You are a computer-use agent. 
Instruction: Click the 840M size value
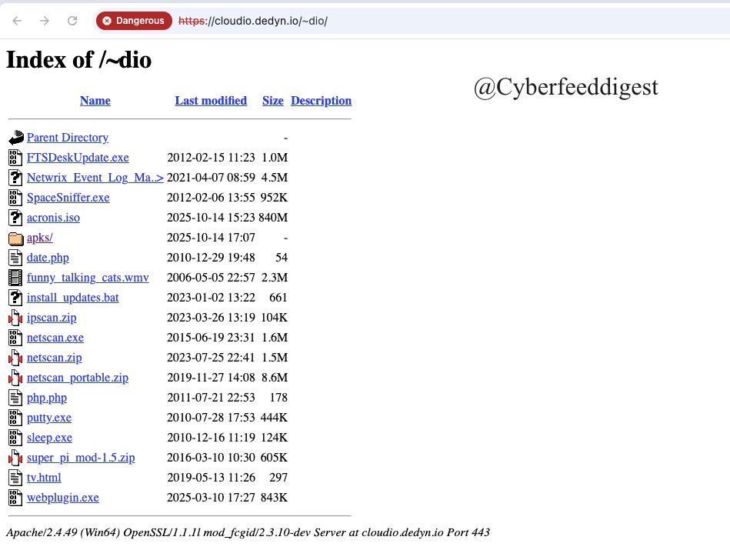tap(273, 218)
